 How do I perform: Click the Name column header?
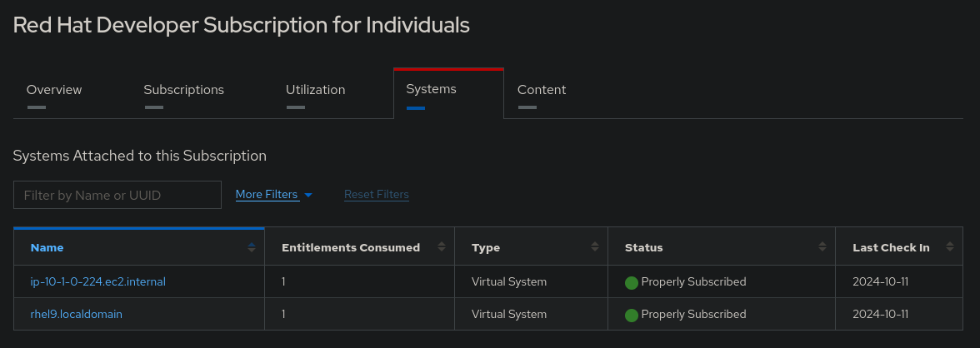(47, 247)
